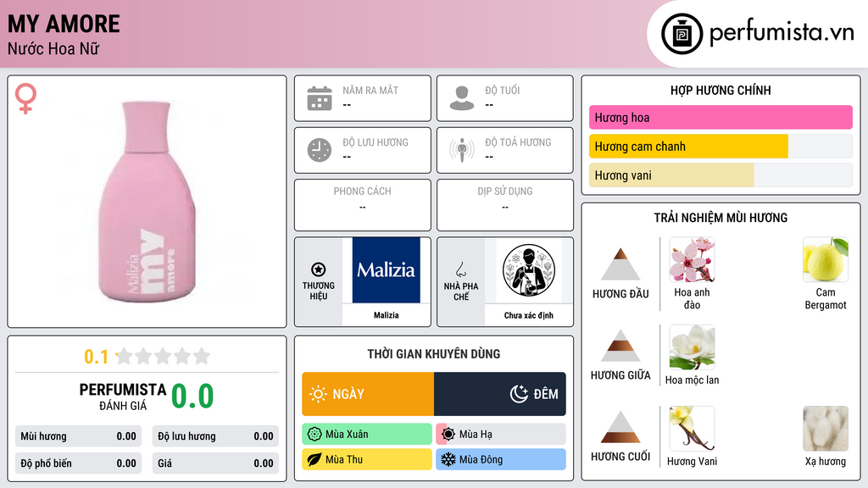The height and width of the screenshot is (488, 868).
Task: Click the Hương đầu pyramid icon
Action: pos(620,264)
